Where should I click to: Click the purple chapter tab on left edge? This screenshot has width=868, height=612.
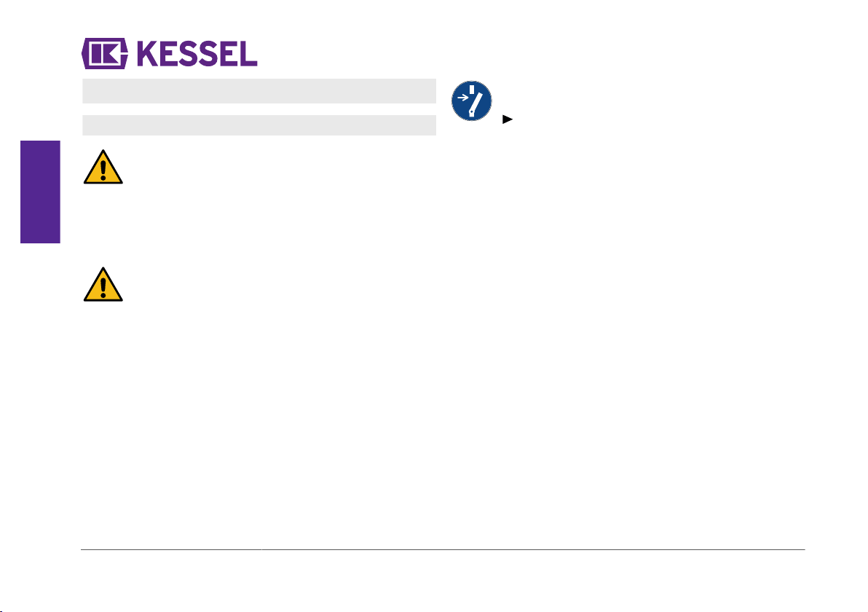pos(40,192)
